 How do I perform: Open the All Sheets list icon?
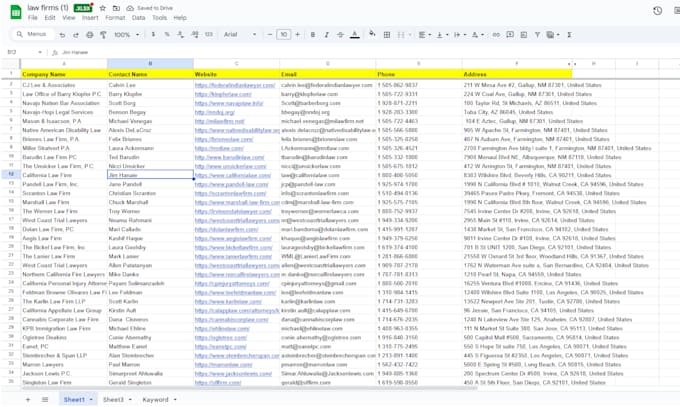[x=45, y=400]
